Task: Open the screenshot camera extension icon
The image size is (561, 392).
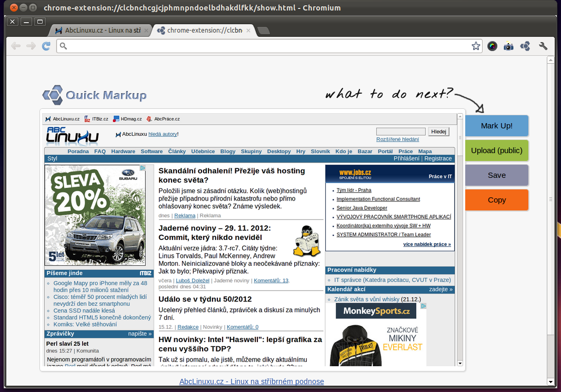Action: point(508,46)
